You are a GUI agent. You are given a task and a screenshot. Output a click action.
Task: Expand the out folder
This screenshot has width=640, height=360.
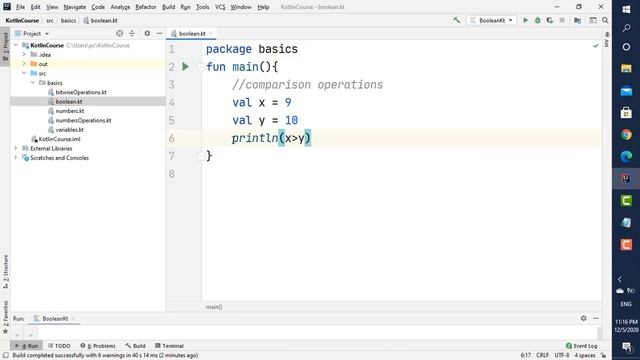(x=24, y=64)
